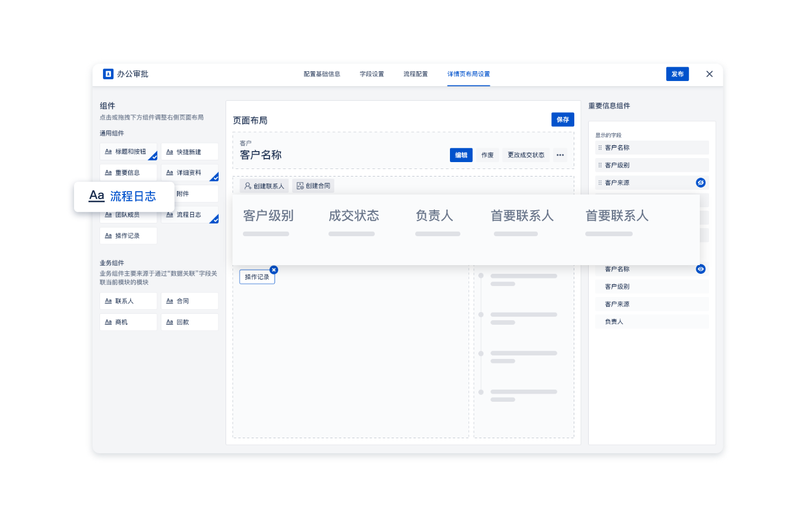Viewport: 812px width, 521px height.
Task: Show hidden 客户名称 with the eye icon
Action: (700, 269)
